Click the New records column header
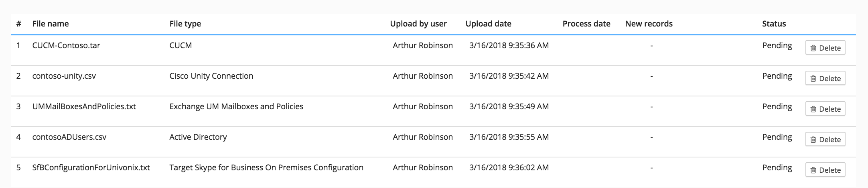868x188 pixels. click(x=649, y=24)
